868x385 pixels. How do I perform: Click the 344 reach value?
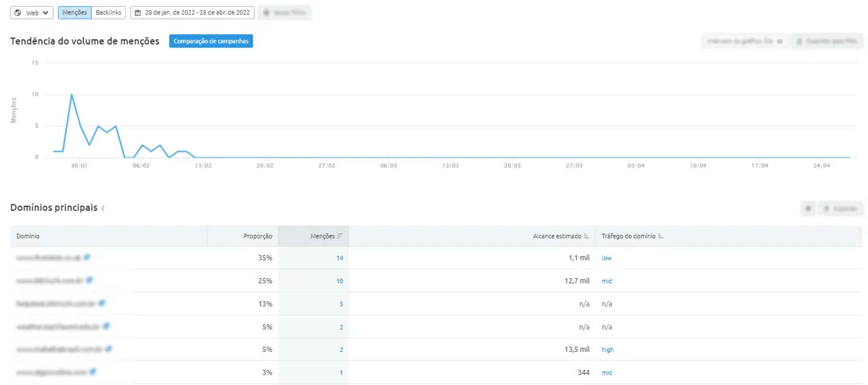583,372
